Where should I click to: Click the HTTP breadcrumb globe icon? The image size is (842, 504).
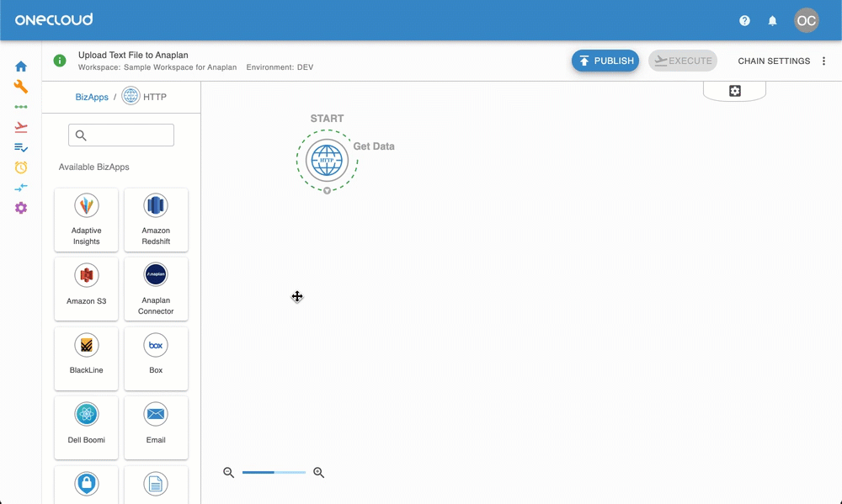click(131, 96)
